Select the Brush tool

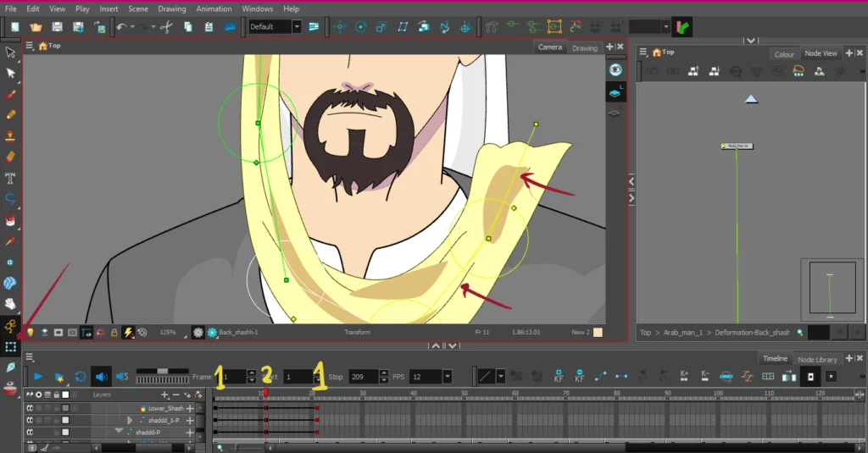click(10, 94)
